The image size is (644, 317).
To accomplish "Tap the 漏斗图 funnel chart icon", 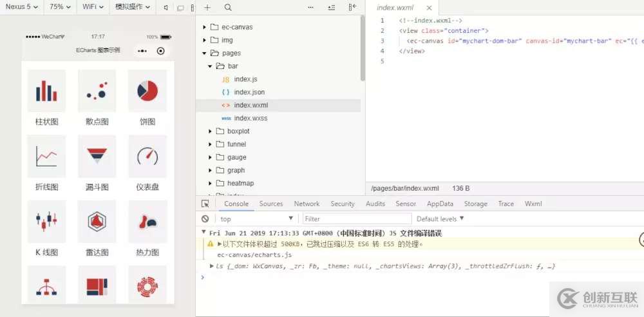I will [97, 156].
